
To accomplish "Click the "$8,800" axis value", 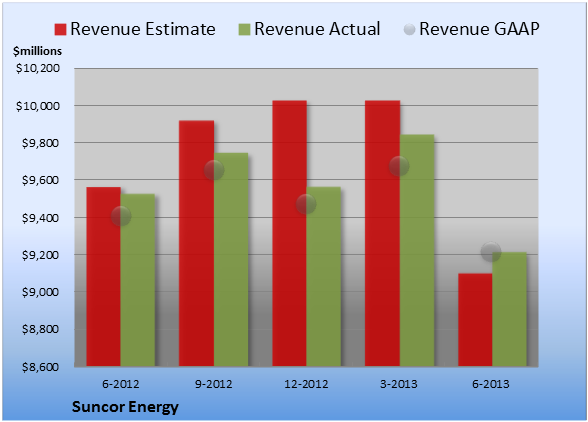I will coord(40,329).
